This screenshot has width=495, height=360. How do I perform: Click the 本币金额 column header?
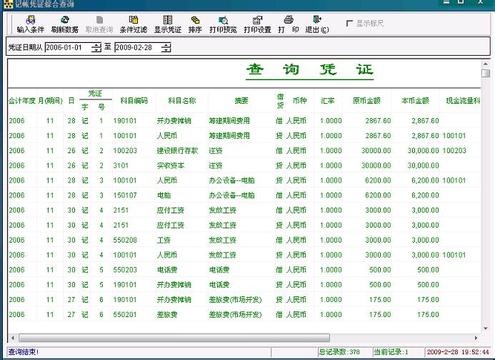pyautogui.click(x=415, y=100)
